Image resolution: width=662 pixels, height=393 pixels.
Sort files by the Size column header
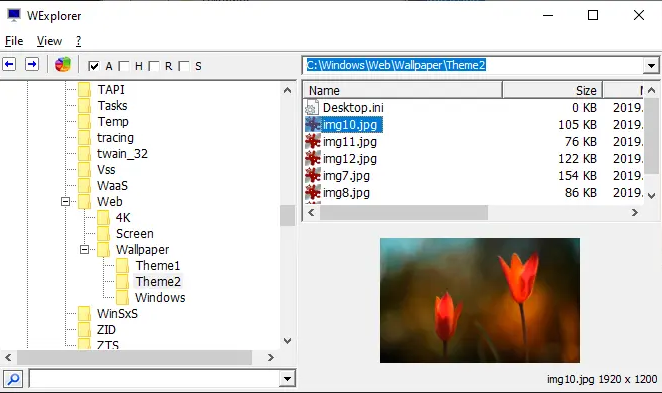[x=552, y=90]
